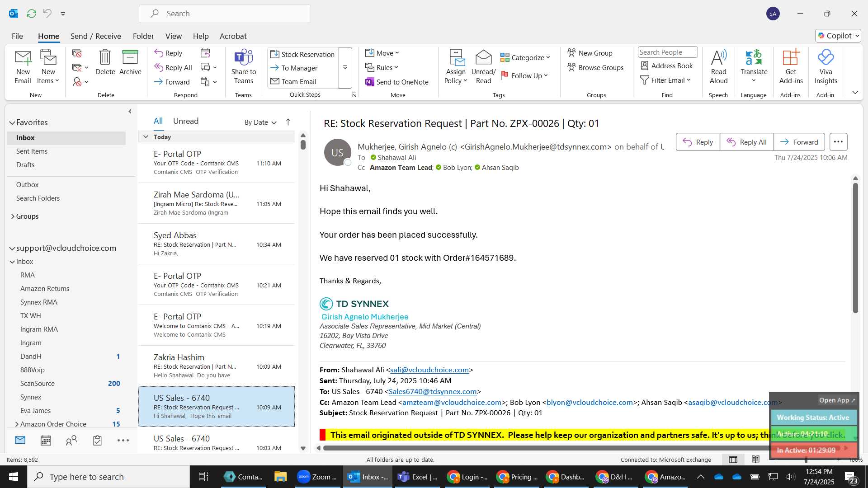Archive the selected email
868x488 pixels.
pyautogui.click(x=130, y=62)
